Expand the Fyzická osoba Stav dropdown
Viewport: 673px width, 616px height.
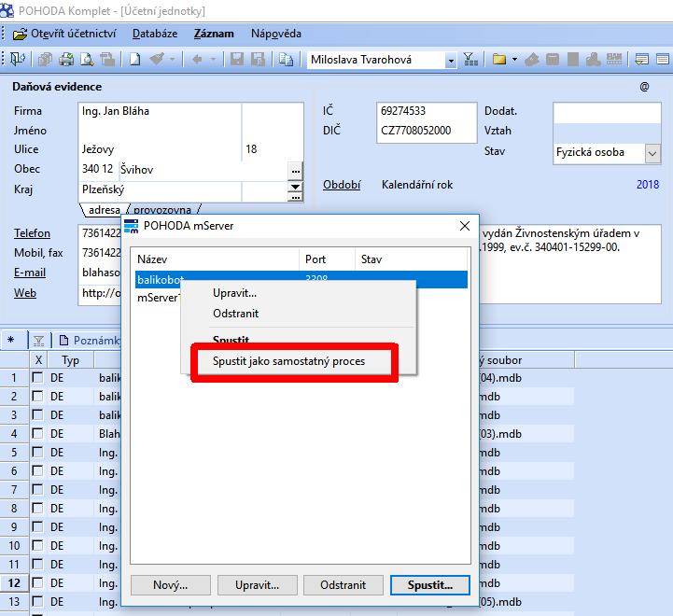click(x=652, y=153)
